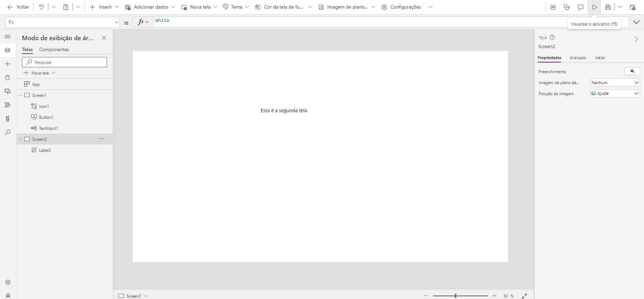The height and width of the screenshot is (299, 644).
Task: Open the Configurações settings button
Action: 401,7
